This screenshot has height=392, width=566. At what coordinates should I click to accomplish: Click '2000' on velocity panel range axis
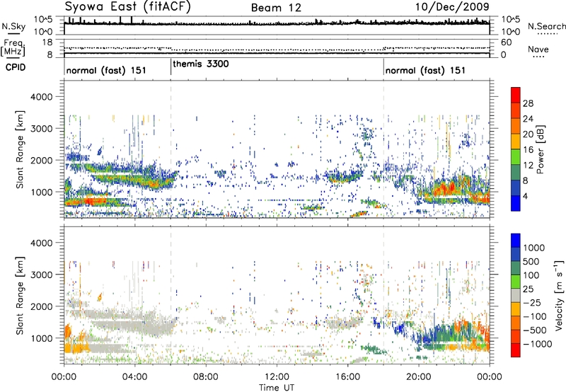point(41,306)
